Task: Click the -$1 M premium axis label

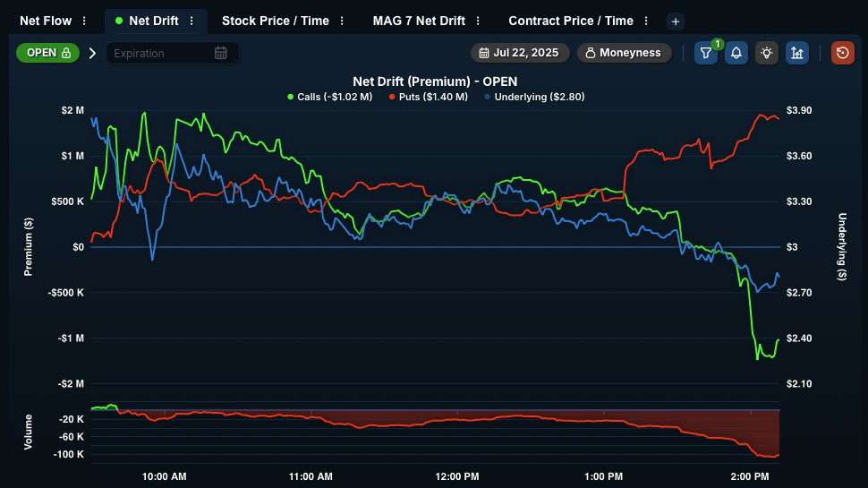Action: (71, 338)
